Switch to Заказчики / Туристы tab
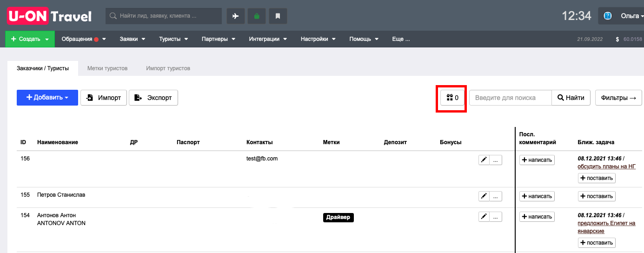This screenshot has height=253, width=644. [x=43, y=68]
